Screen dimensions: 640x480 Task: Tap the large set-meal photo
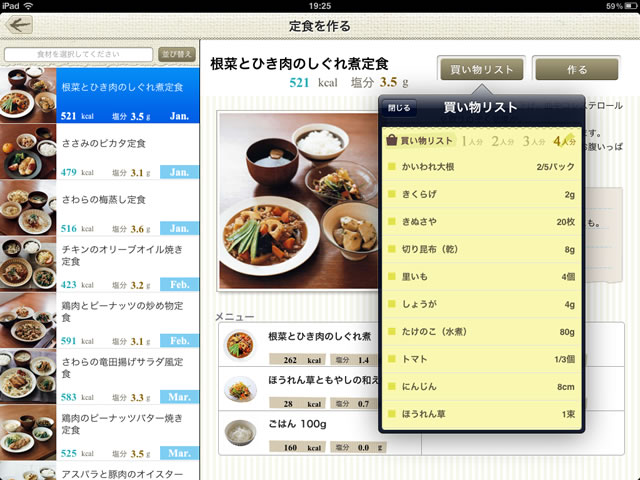point(299,201)
